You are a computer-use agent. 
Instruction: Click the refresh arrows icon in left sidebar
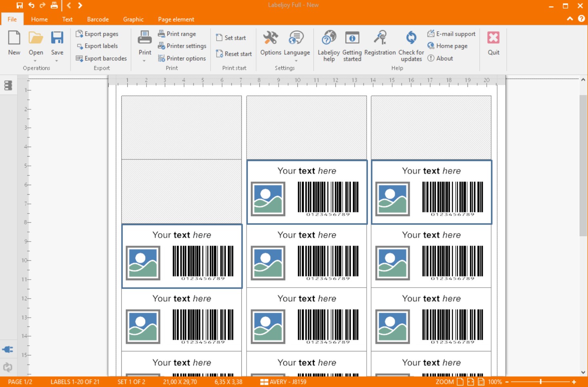tap(8, 367)
